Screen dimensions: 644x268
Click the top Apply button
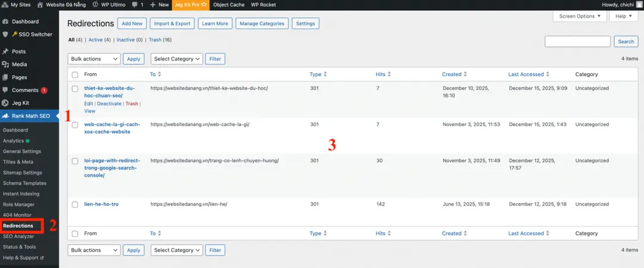pyautogui.click(x=134, y=59)
